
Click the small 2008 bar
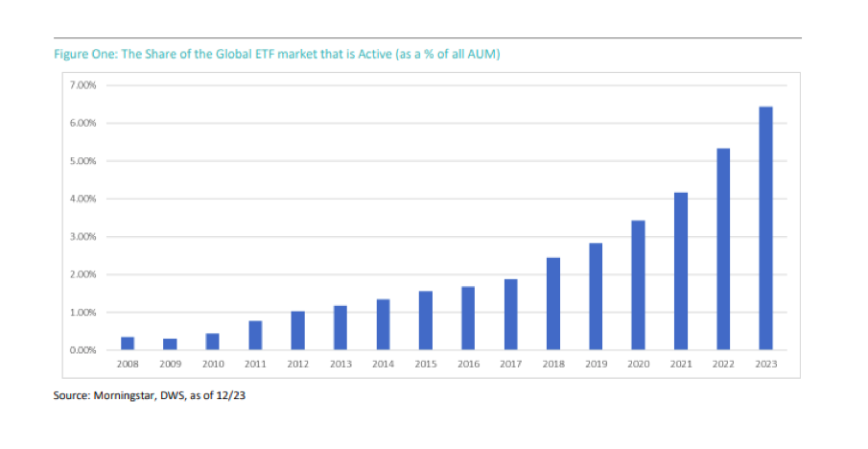click(128, 343)
